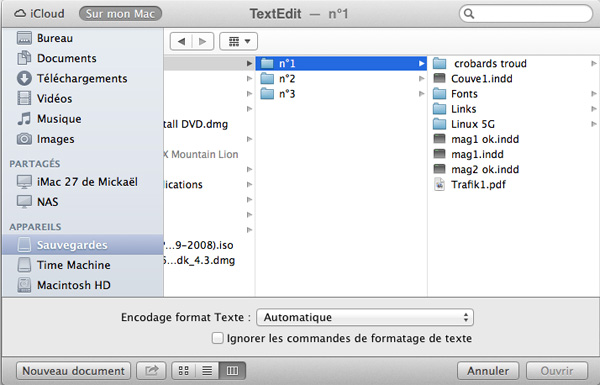The height and width of the screenshot is (385, 600).
Task: Open Téléchargements in the sidebar
Action: pyautogui.click(x=82, y=78)
